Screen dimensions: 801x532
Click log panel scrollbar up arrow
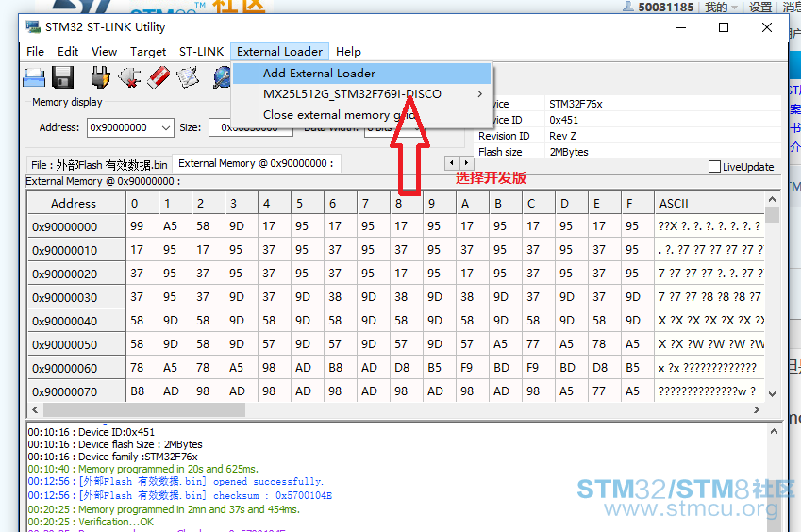pyautogui.click(x=774, y=431)
